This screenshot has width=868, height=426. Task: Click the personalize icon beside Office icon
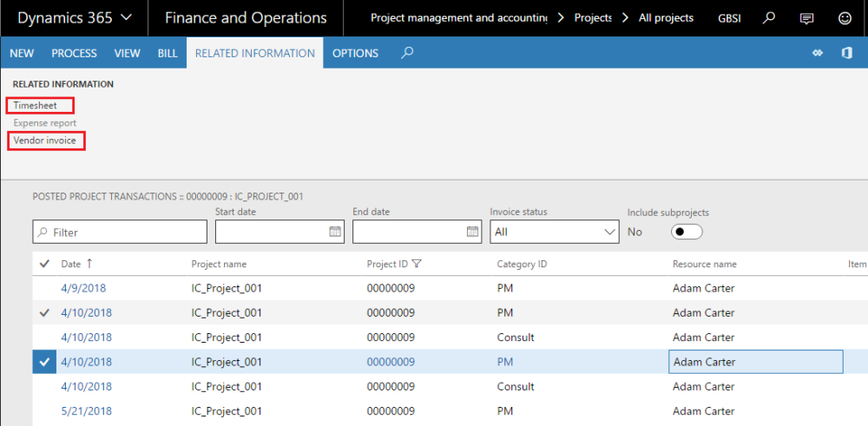click(x=817, y=53)
